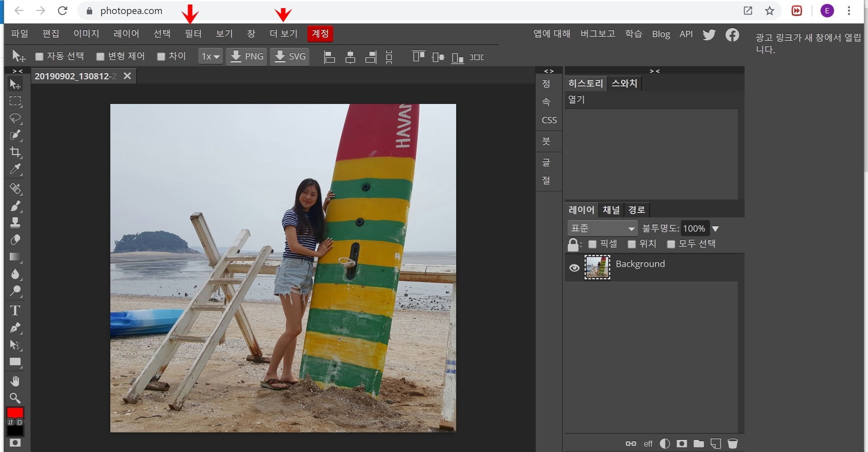868x452 pixels.
Task: Select the Eraser tool
Action: [15, 240]
